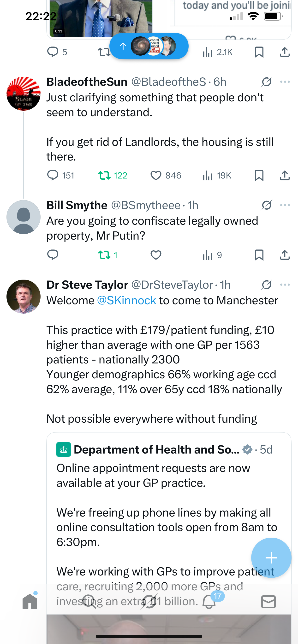Open more options for BladeoftheSun's tweet
298x644 pixels.
(x=285, y=82)
